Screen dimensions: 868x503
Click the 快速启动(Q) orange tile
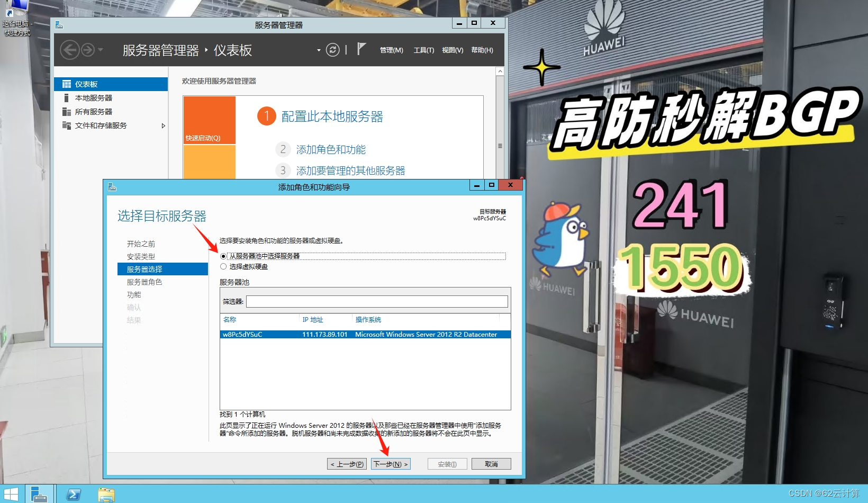[209, 120]
